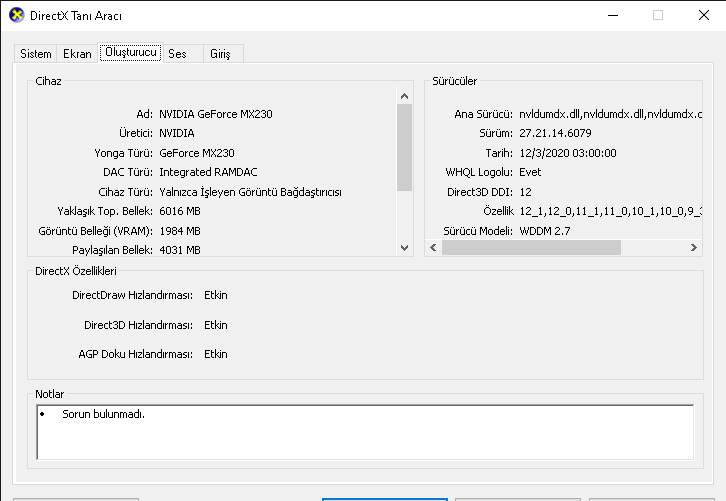The width and height of the screenshot is (726, 501).
Task: Click the Cihaz vertical scrollbar thumb
Action: 404,147
